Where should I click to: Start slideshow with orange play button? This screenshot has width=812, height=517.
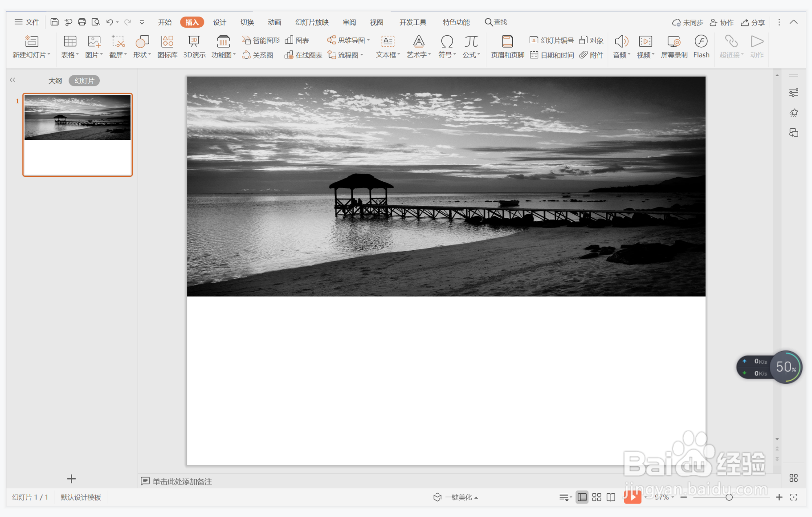[632, 497]
